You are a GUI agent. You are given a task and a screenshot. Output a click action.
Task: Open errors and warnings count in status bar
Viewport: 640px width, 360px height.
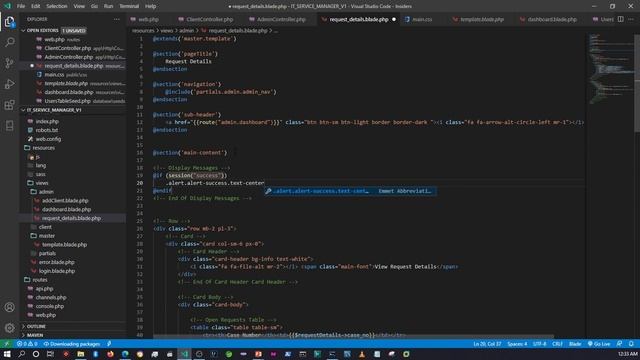click(x=27, y=344)
